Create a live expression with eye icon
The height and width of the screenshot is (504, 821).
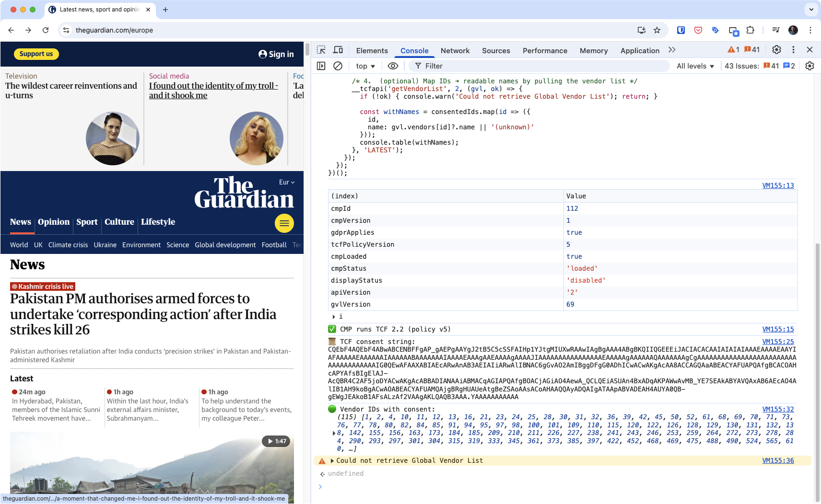point(393,66)
